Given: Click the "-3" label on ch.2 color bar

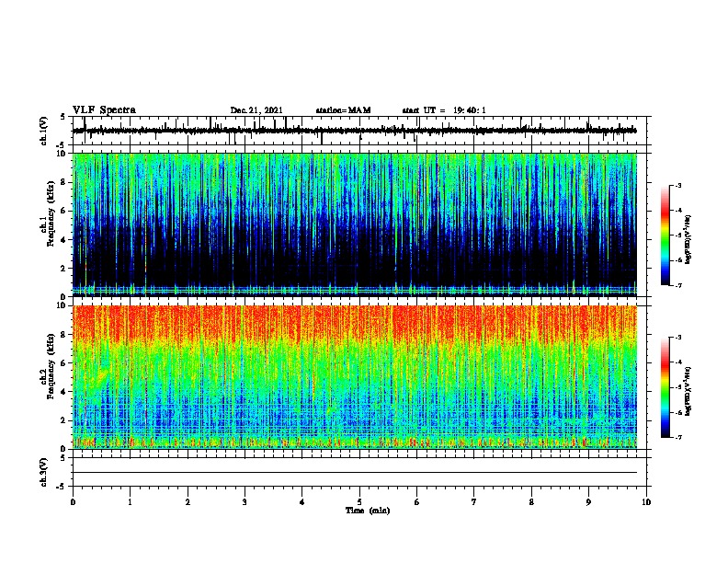Looking at the screenshot, I should click(678, 338).
